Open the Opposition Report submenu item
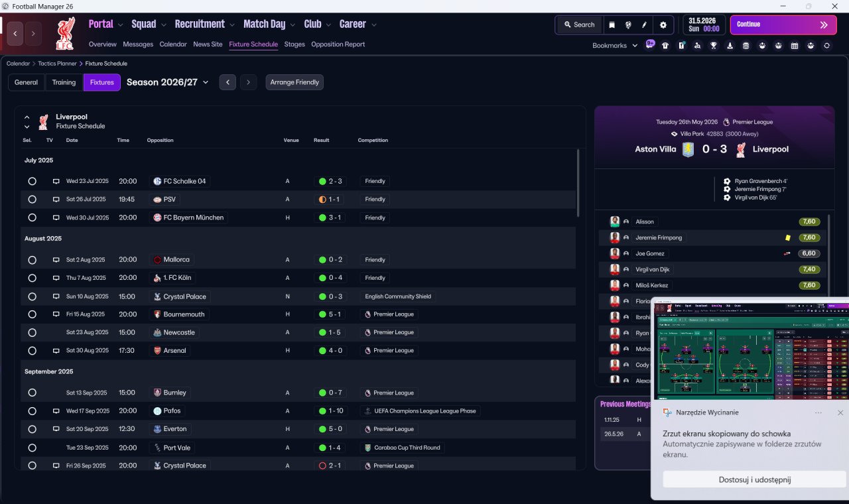Viewport: 849px width, 504px height. coord(338,44)
